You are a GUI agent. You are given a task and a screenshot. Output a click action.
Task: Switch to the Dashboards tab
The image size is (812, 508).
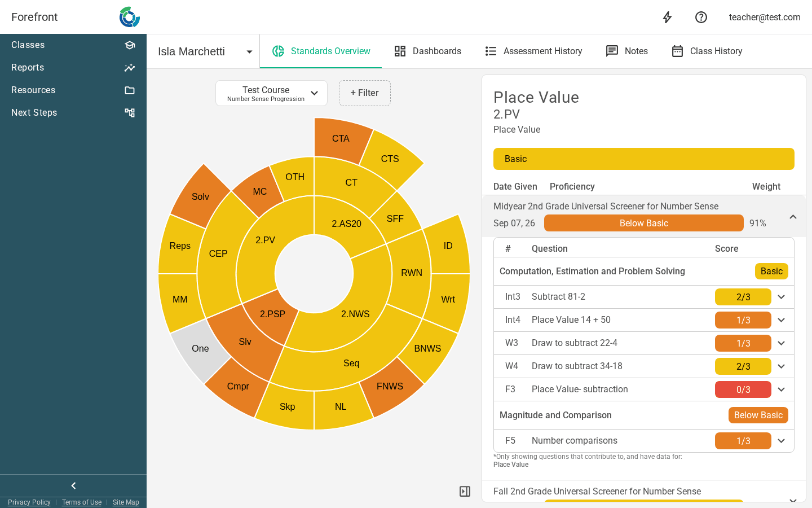click(427, 51)
